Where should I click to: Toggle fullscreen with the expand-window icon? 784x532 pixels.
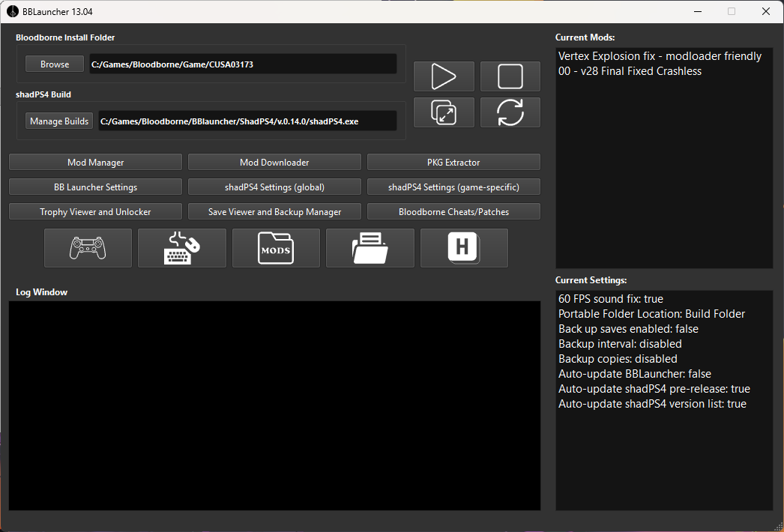click(x=444, y=112)
